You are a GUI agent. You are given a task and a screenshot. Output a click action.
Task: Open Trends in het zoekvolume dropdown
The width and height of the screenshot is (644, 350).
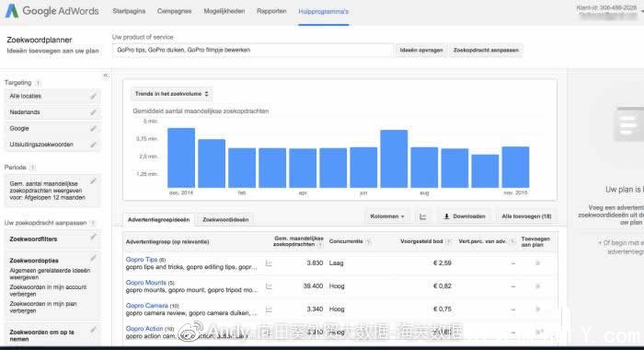(x=171, y=94)
